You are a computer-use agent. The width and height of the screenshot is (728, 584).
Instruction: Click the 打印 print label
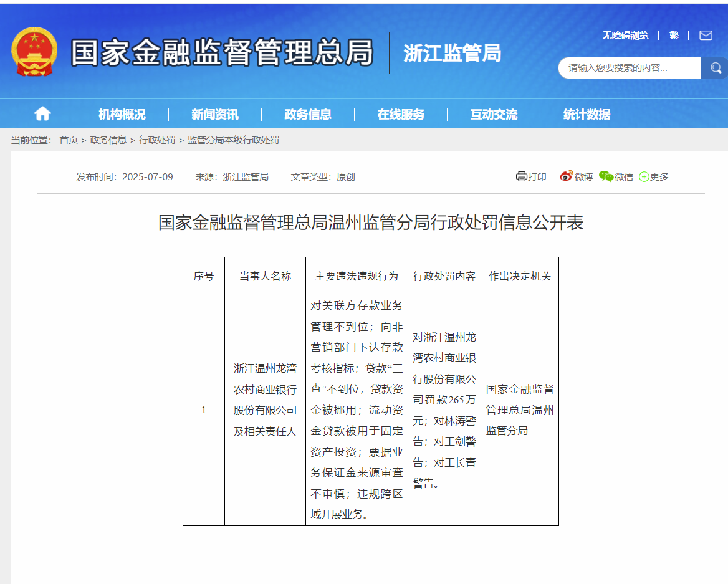pyautogui.click(x=537, y=176)
